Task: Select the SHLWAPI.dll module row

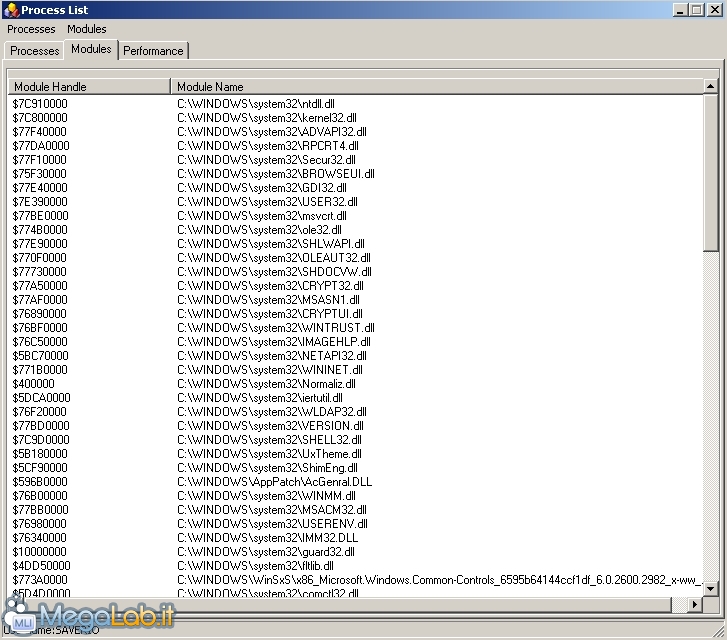Action: point(356,244)
